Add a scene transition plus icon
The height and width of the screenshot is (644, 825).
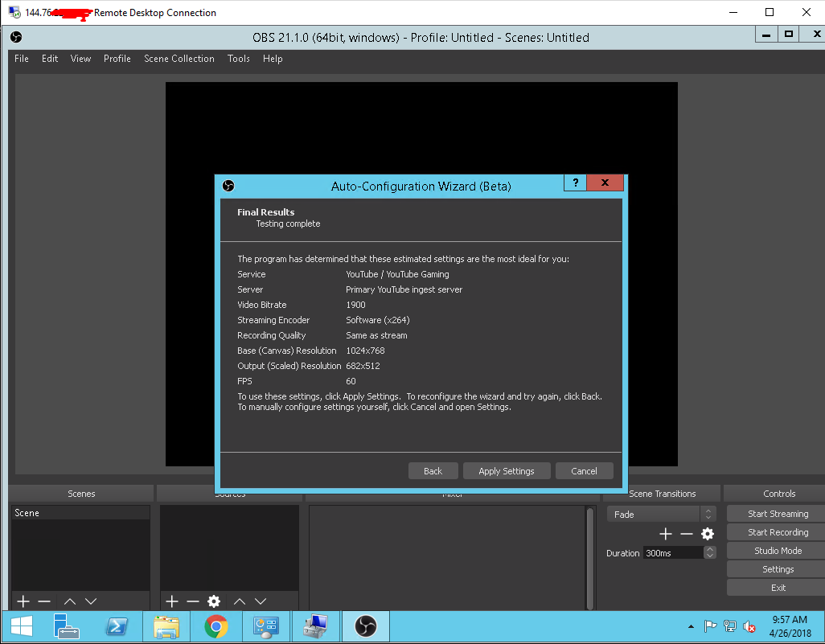click(x=666, y=534)
